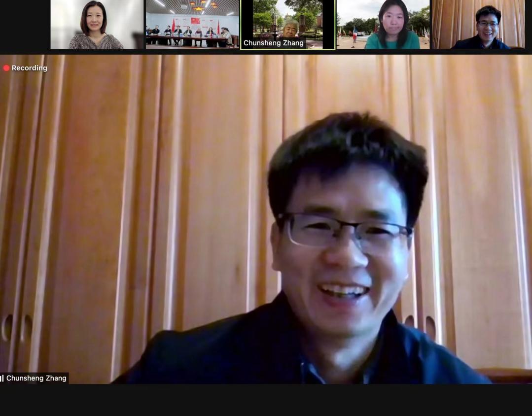The height and width of the screenshot is (416, 532).
Task: Click Chunsheng Zhang label at bottom-left of video
Action: point(36,378)
